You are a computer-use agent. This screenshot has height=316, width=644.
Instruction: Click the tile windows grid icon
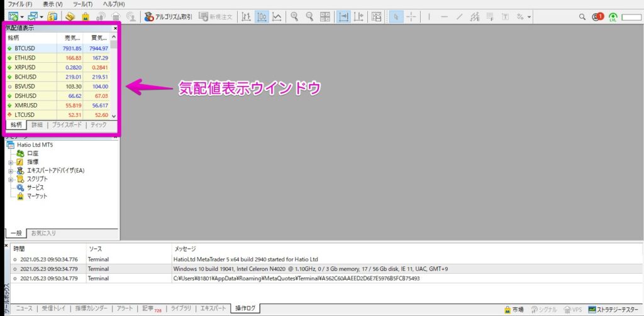coord(325,16)
